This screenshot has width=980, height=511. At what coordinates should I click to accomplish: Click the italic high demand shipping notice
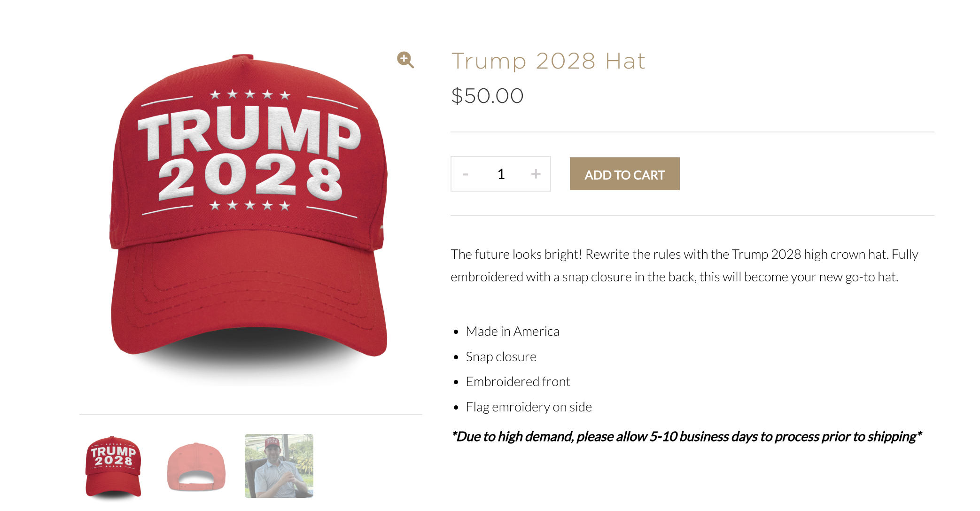(686, 437)
